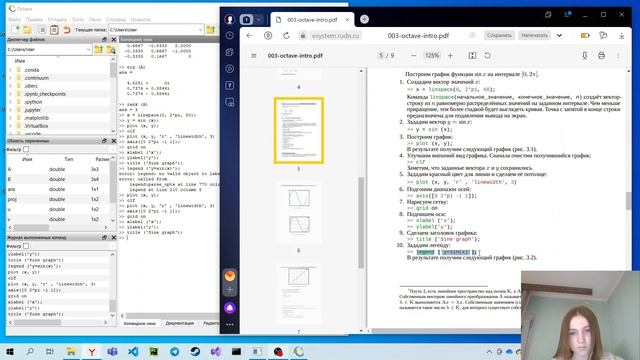Screen dimensions: 640x360
Task: Reload the browser page
Action: (x=286, y=36)
